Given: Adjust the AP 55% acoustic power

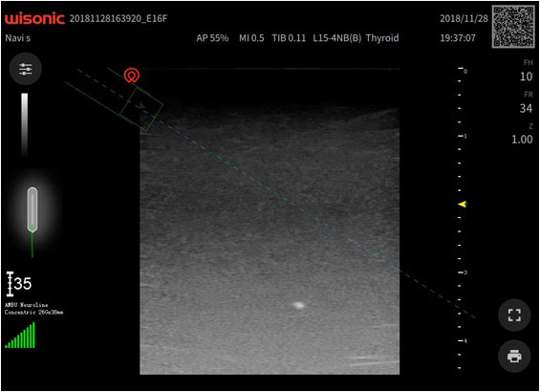Looking at the screenshot, I should pos(212,38).
